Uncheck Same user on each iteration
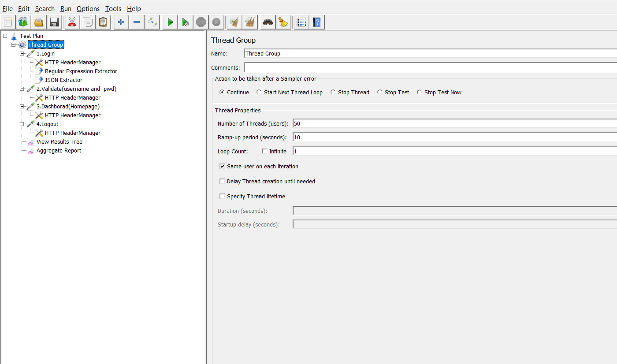Viewport: 617px width, 364px height. click(222, 166)
